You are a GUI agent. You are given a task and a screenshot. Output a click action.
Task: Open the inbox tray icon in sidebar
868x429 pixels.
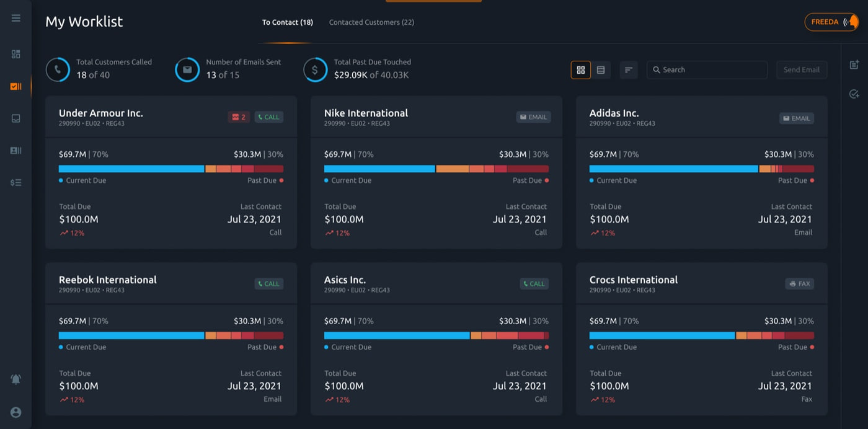coord(16,118)
